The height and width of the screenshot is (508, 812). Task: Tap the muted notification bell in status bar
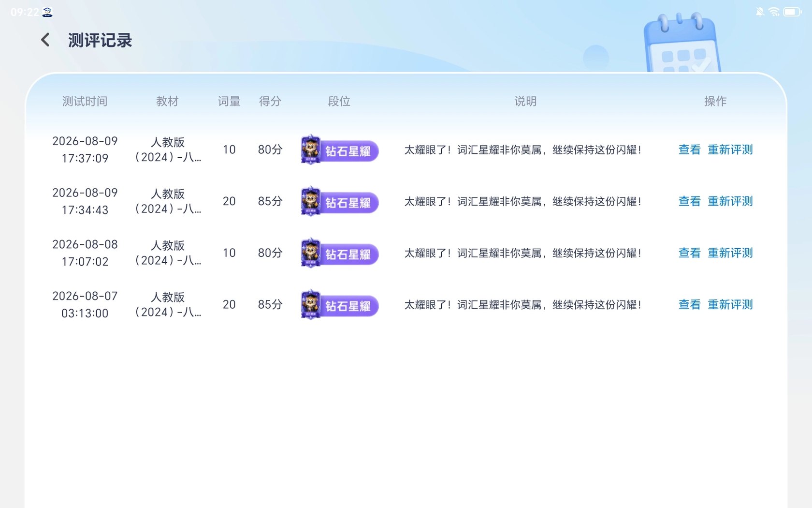pos(760,12)
